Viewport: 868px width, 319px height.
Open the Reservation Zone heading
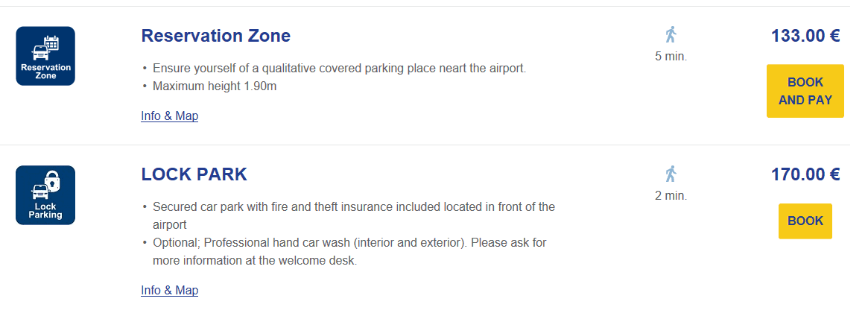coord(215,36)
